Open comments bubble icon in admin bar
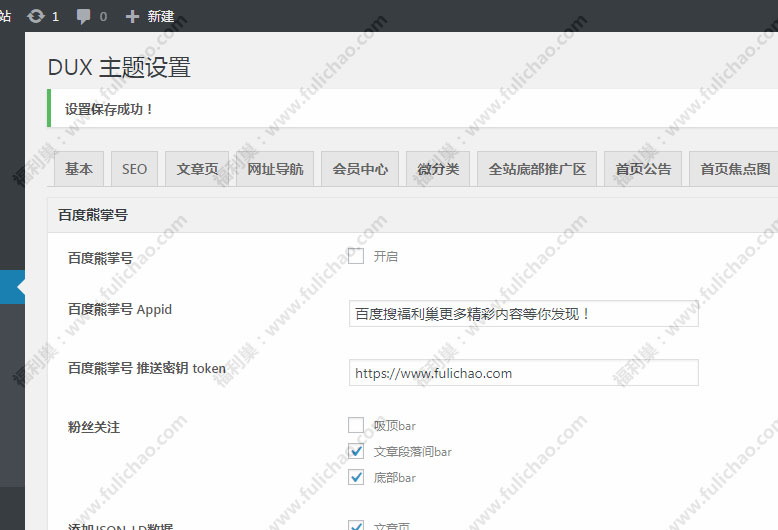The width and height of the screenshot is (778, 530). [x=83, y=16]
